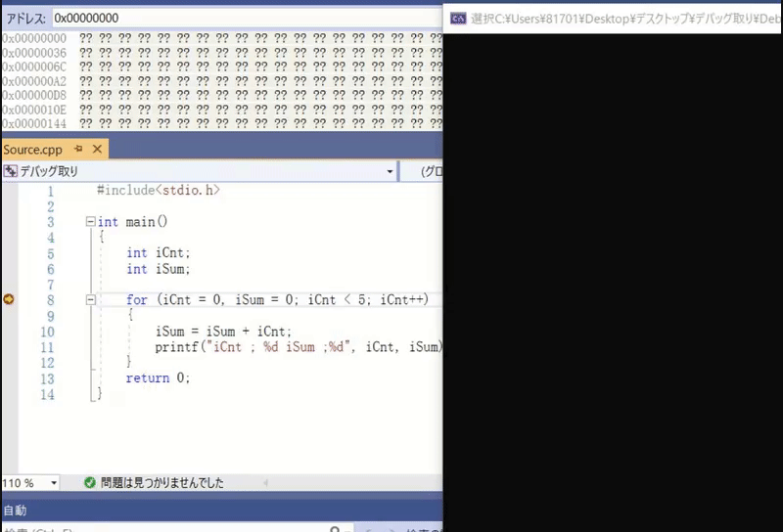Click the 自動 panel title
Image resolution: width=783 pixels, height=532 pixels.
(x=15, y=510)
